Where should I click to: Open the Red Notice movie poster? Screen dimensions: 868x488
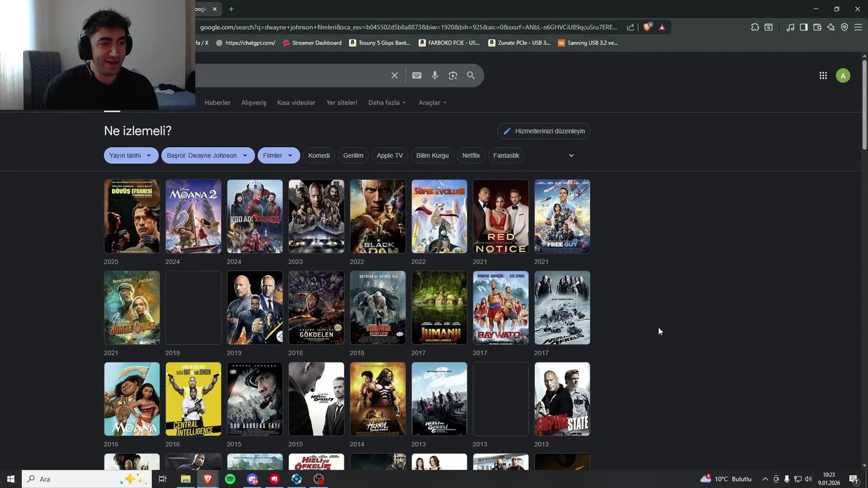[500, 216]
